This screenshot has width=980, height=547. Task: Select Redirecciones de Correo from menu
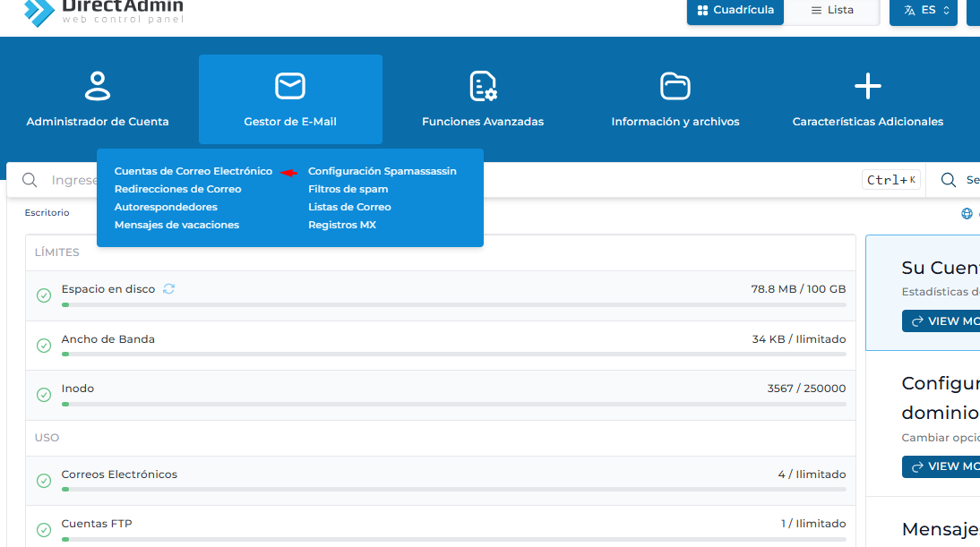177,189
